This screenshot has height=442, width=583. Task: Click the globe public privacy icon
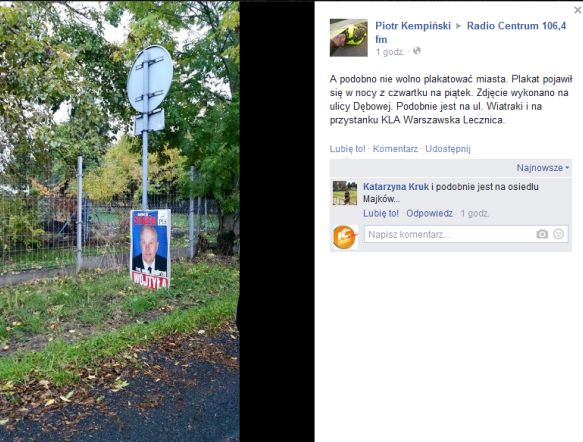tap(417, 51)
